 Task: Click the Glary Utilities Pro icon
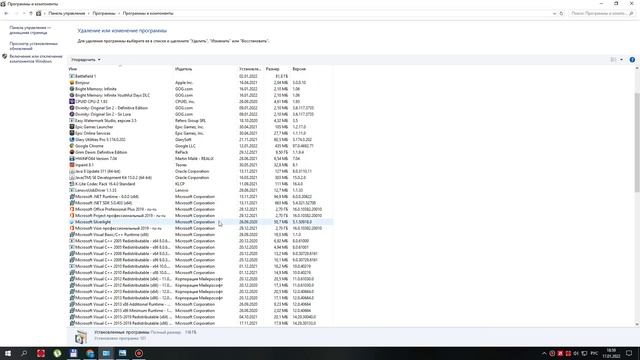tap(72, 140)
